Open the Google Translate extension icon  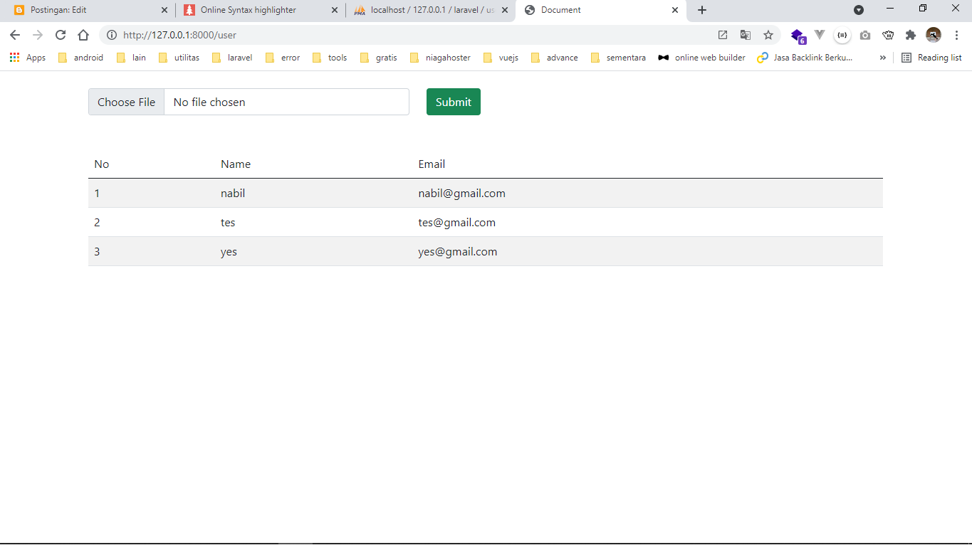pyautogui.click(x=745, y=34)
